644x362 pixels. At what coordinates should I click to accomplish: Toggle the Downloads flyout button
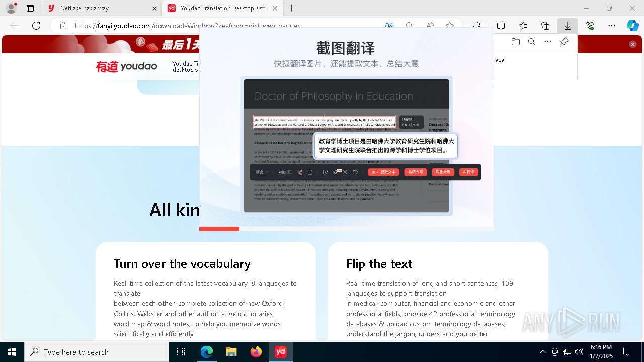[567, 26]
